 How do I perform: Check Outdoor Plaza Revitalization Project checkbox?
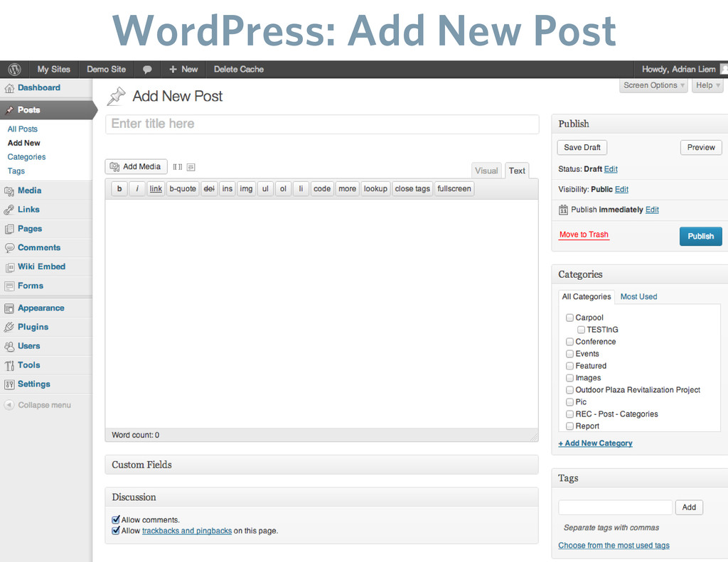coord(569,390)
